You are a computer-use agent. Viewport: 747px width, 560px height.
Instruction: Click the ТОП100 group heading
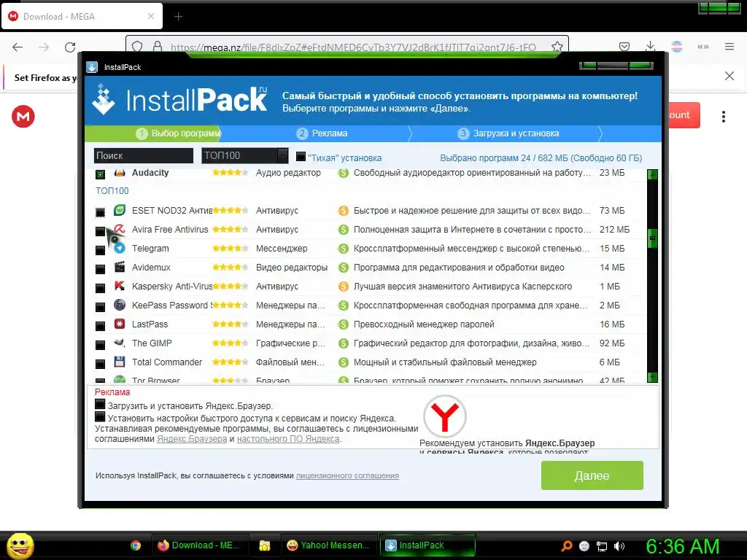click(112, 191)
